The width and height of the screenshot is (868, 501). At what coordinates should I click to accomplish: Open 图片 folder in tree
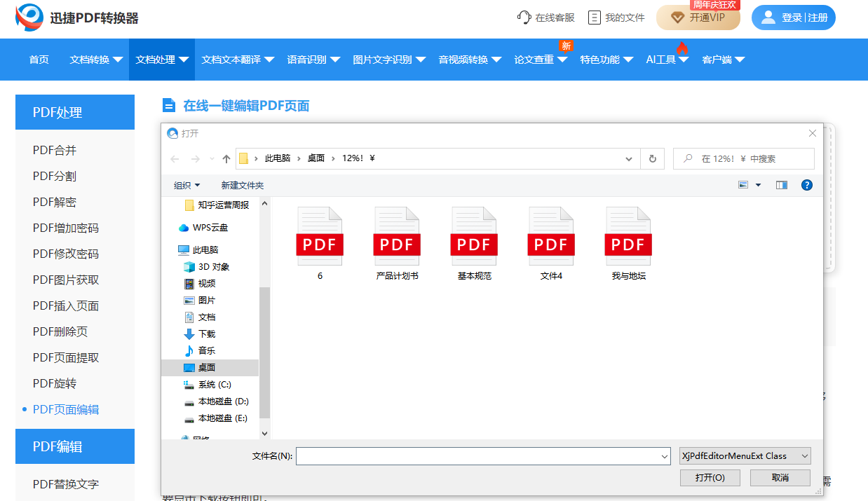pyautogui.click(x=200, y=301)
